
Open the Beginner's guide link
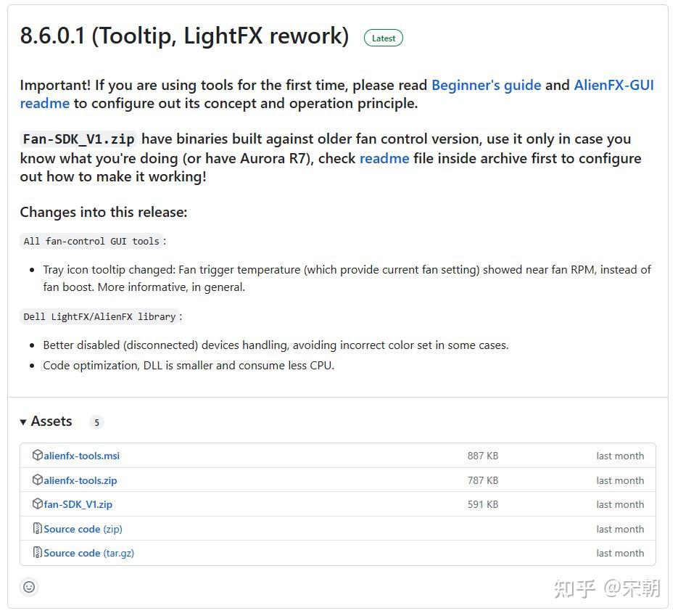tap(486, 85)
